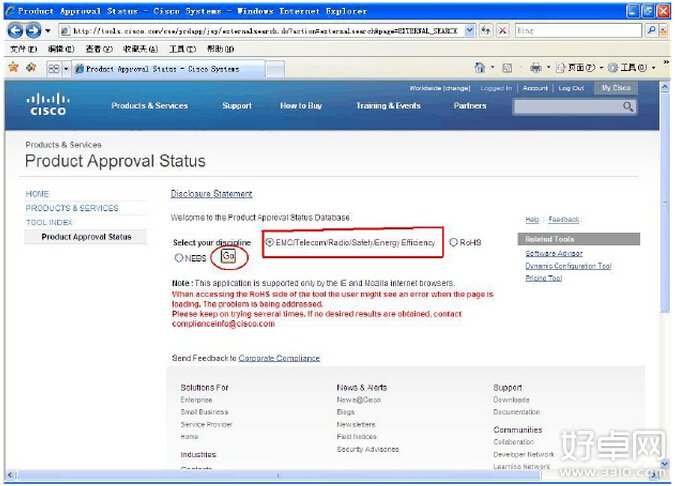The height and width of the screenshot is (486, 675).
Task: Click the Bing search box
Action: (x=578, y=31)
